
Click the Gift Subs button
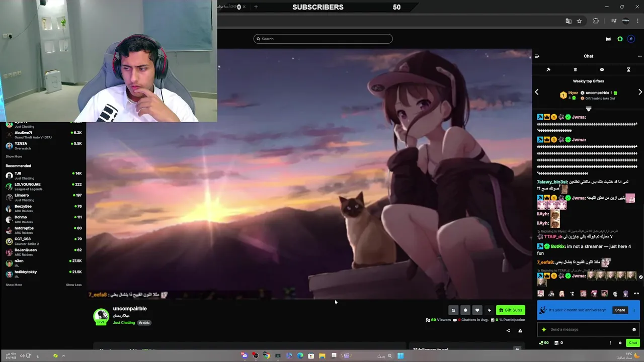510,310
